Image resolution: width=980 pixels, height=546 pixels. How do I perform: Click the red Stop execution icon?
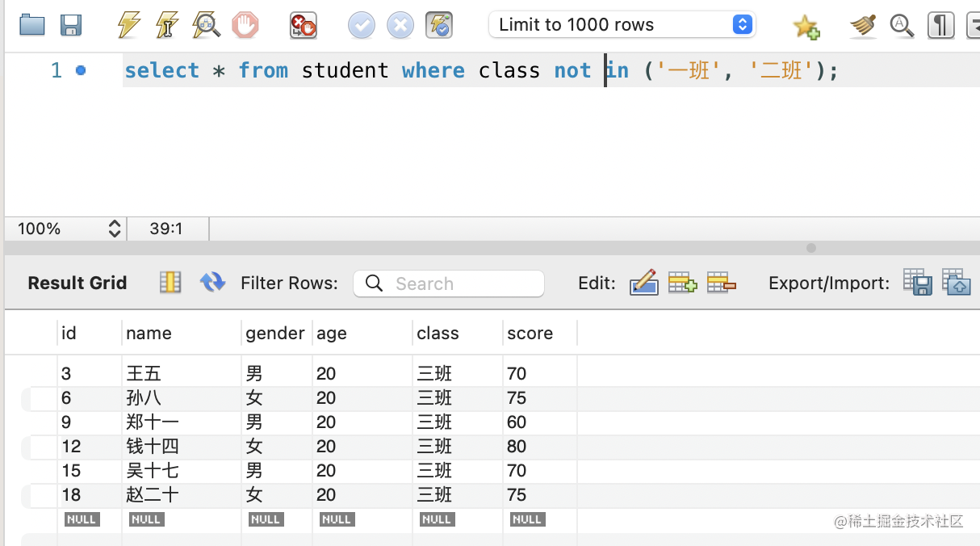[x=245, y=25]
